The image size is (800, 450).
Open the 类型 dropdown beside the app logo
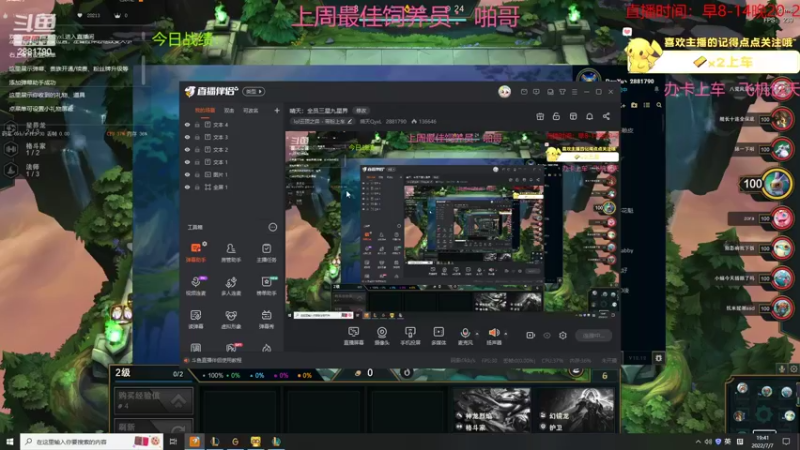(x=254, y=91)
